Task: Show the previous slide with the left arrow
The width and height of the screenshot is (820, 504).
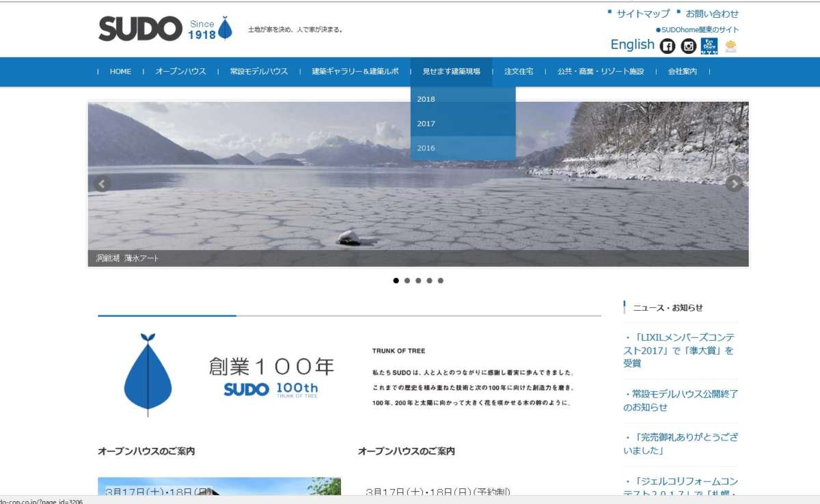Action: (101, 183)
